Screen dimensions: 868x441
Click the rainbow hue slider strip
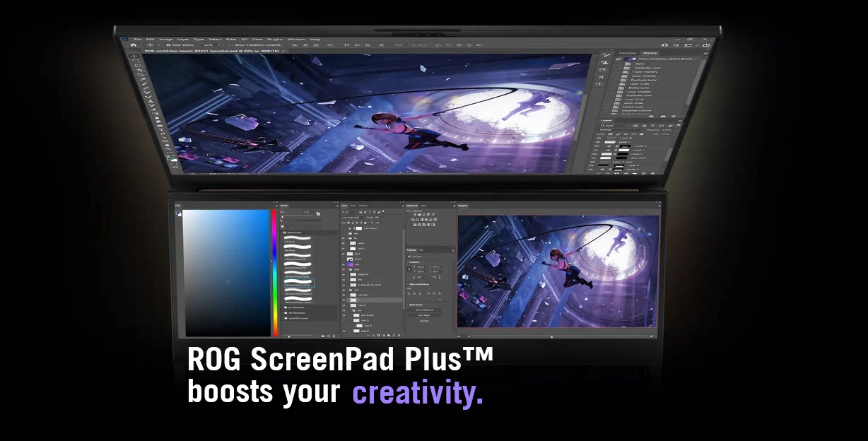pyautogui.click(x=274, y=273)
